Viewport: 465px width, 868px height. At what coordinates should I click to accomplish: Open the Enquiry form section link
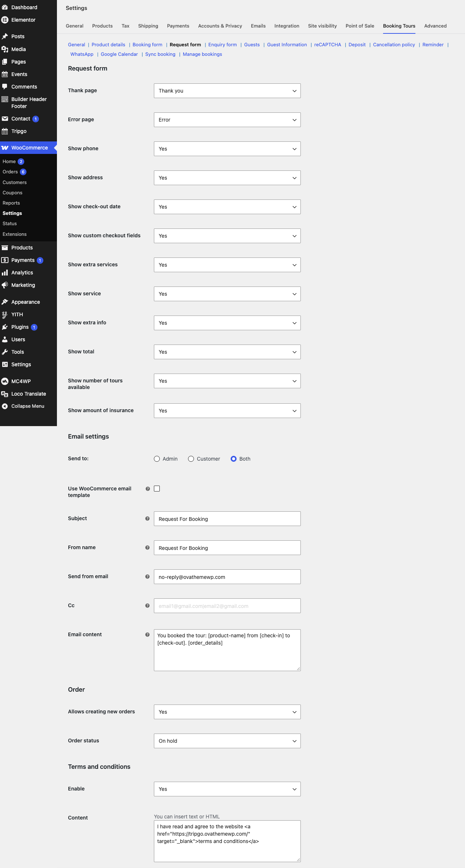[223, 45]
